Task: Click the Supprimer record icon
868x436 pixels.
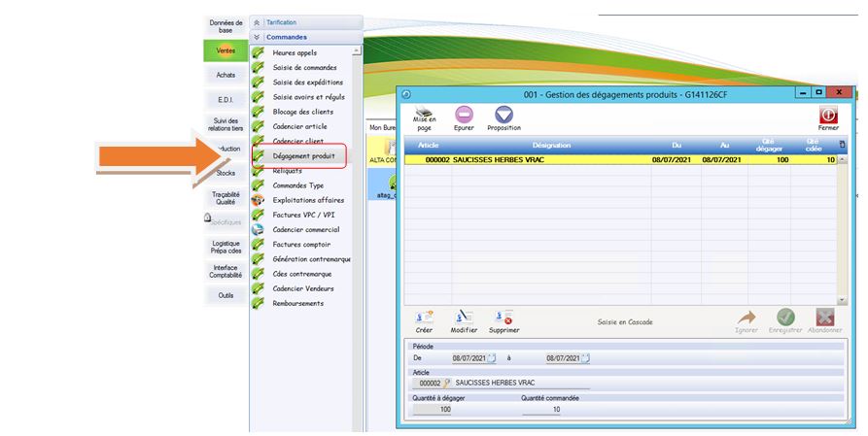Action: [503, 317]
